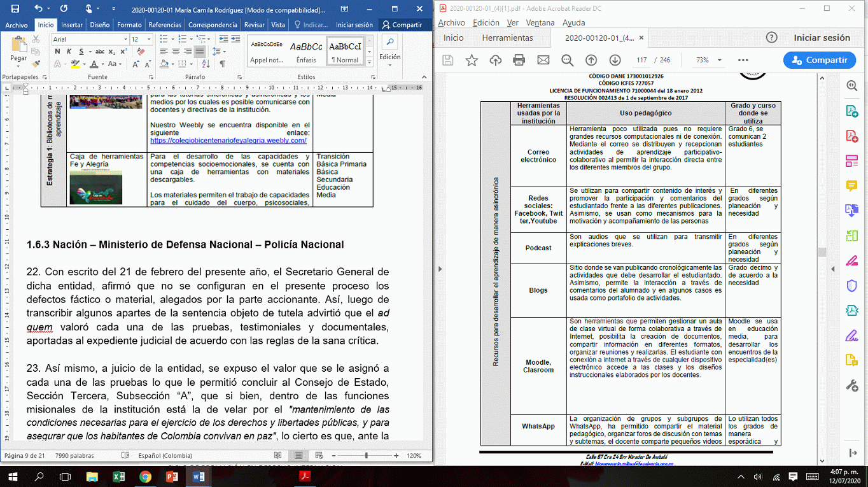Toggle bold formatting (N) in Word

click(57, 52)
